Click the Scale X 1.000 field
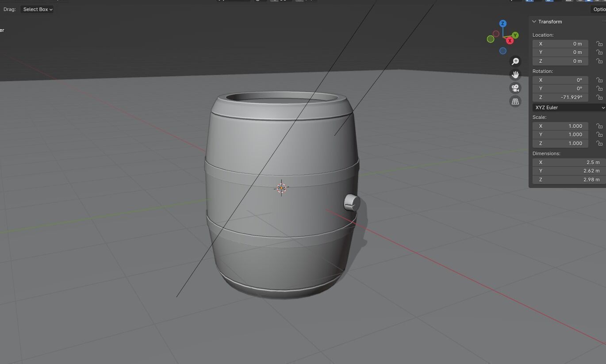Screen dimensions: 606x364 pos(560,126)
